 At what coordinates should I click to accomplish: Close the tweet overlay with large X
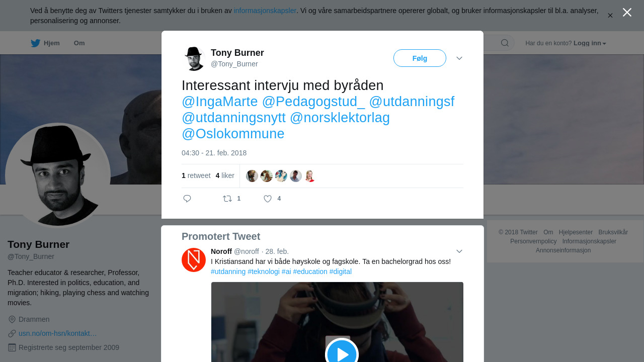pyautogui.click(x=627, y=13)
